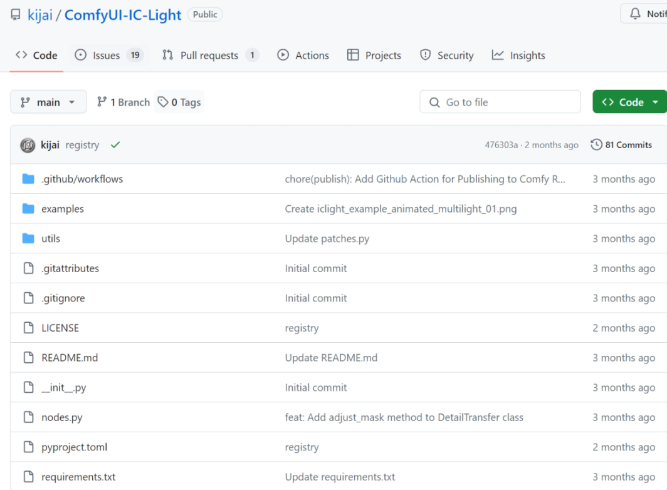The height and width of the screenshot is (490, 667).
Task: Open the LICENSE file
Action: 60,328
